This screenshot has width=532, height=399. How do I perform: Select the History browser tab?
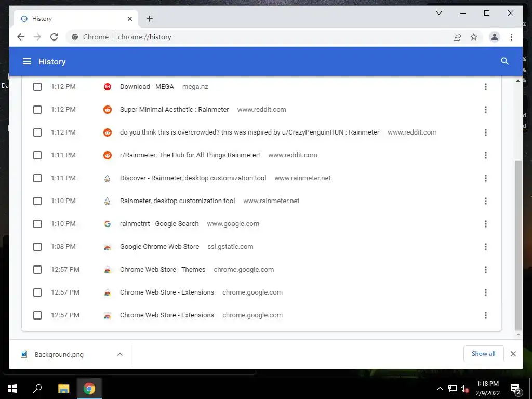(75, 19)
